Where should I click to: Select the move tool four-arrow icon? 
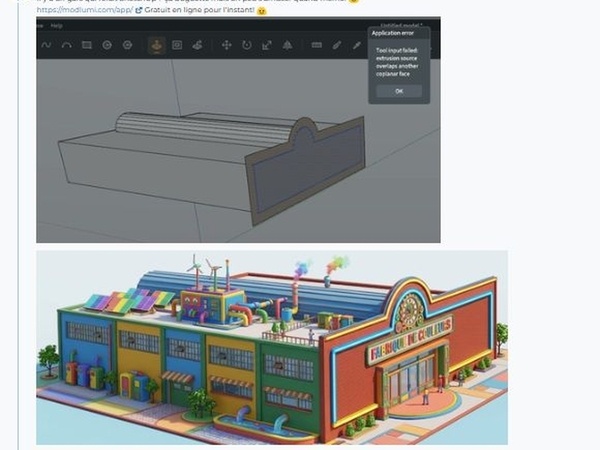227,45
